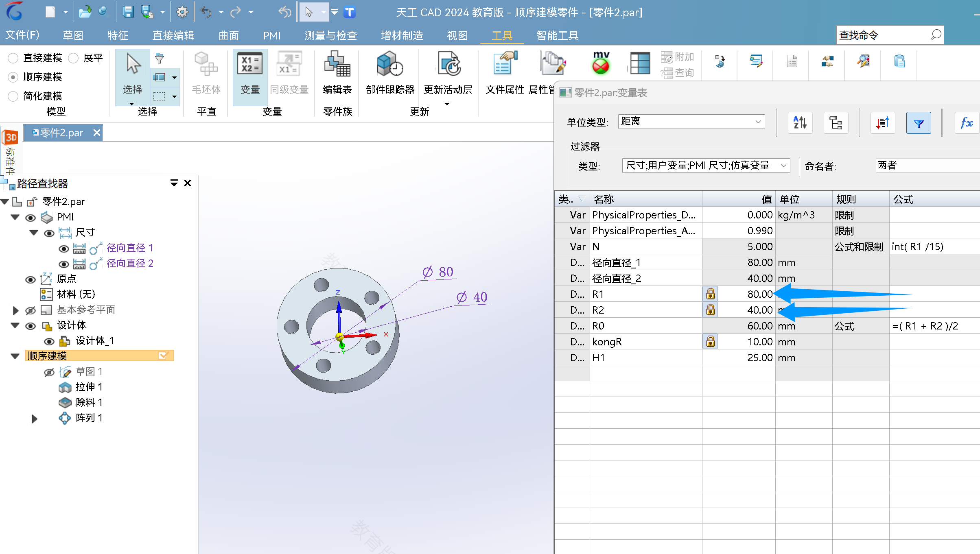
Task: Expand the 基本参考平面 node
Action: 15,310
